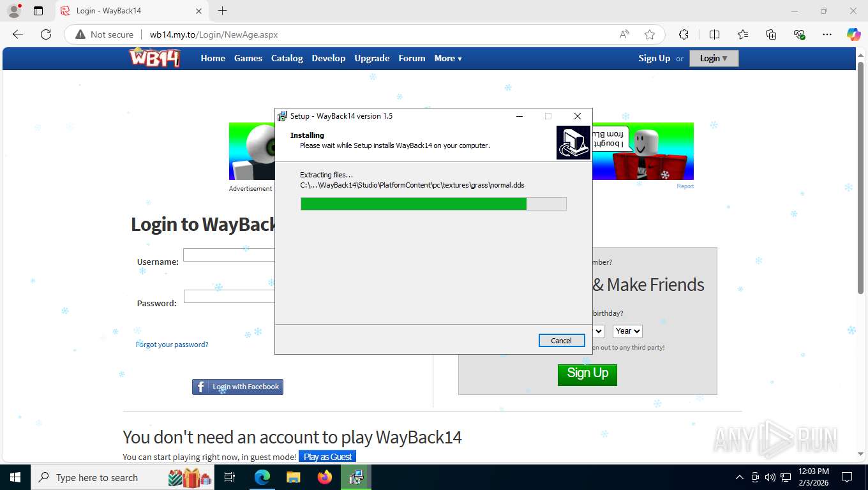Open the Develop page
This screenshot has height=490, width=868.
[329, 58]
